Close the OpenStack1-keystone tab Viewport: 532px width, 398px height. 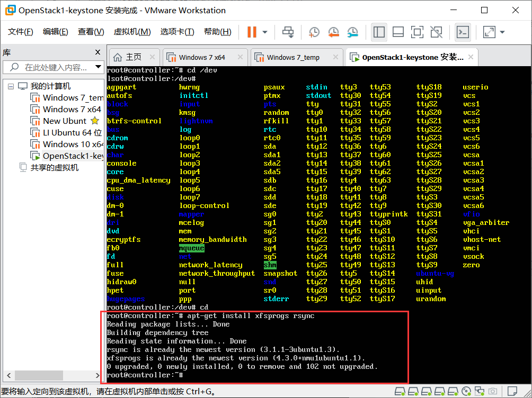coord(471,57)
